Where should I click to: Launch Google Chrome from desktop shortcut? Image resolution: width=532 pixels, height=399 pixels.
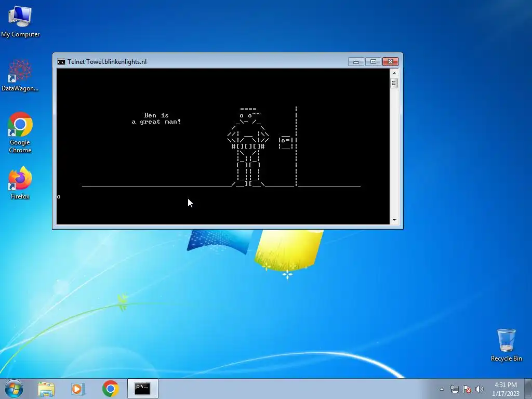[20, 132]
